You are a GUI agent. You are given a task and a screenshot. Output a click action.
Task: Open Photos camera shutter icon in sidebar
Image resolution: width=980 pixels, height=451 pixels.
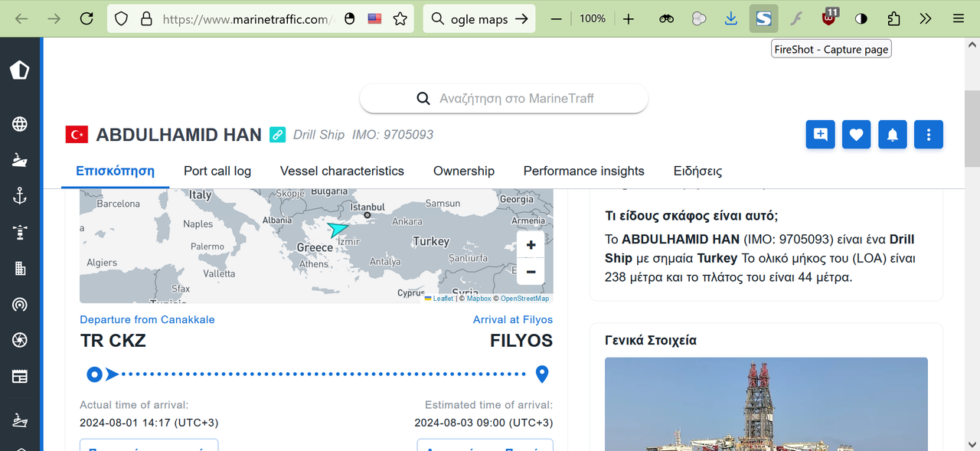[x=19, y=340]
